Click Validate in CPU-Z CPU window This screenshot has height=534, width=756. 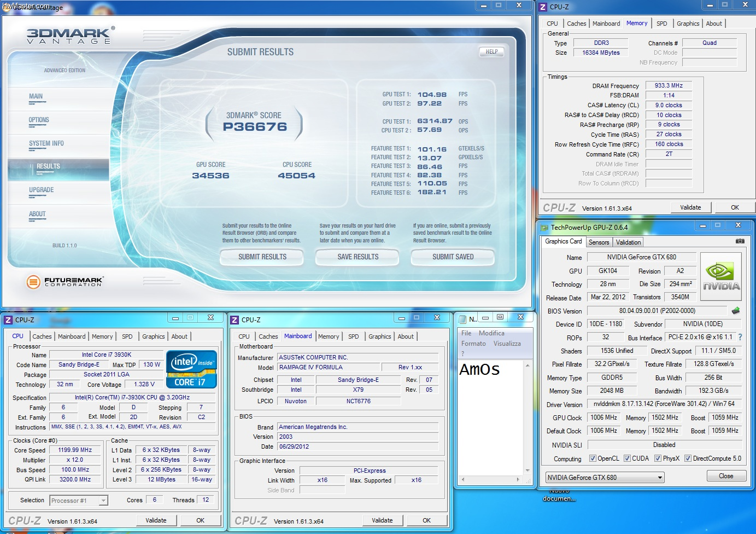pyautogui.click(x=156, y=520)
